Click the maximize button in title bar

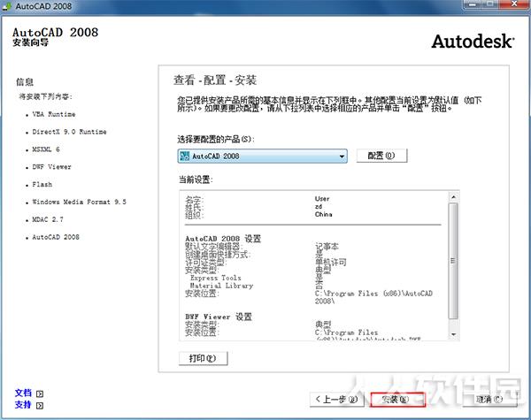[490, 4]
